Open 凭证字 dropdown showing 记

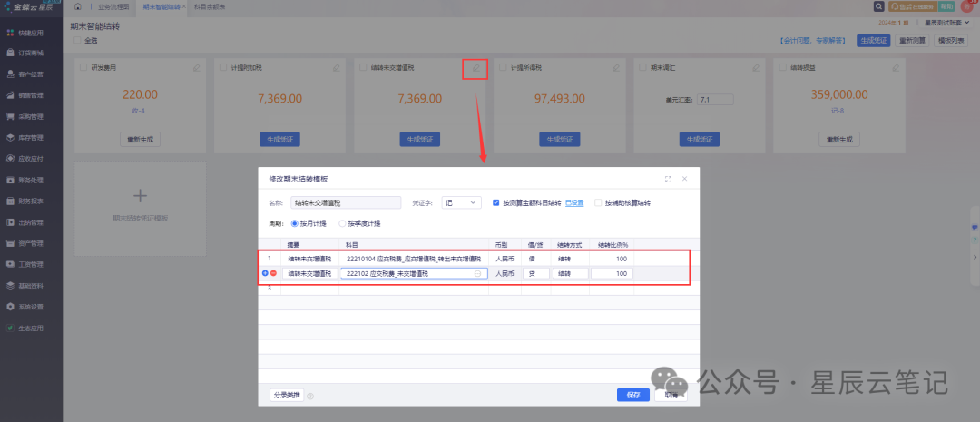click(x=461, y=202)
